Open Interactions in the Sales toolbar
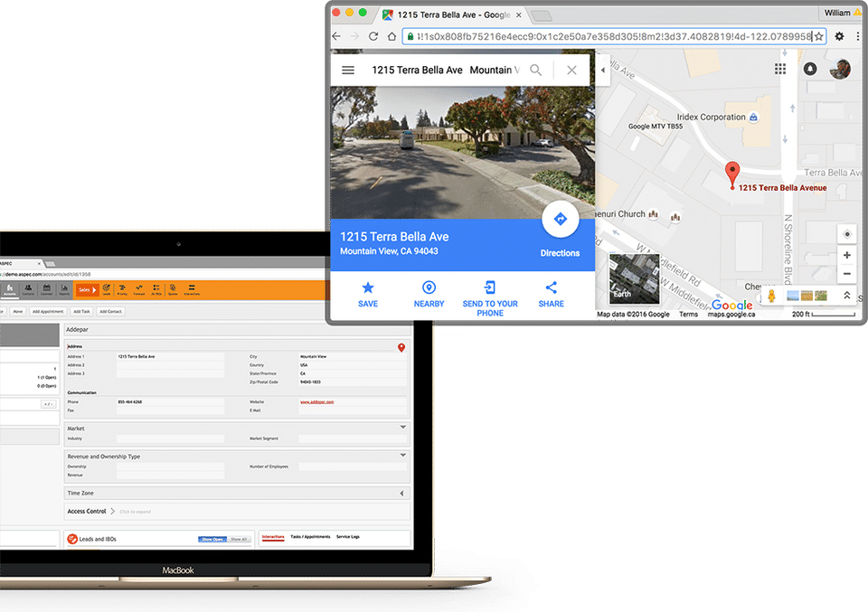The height and width of the screenshot is (612, 868). (x=192, y=289)
